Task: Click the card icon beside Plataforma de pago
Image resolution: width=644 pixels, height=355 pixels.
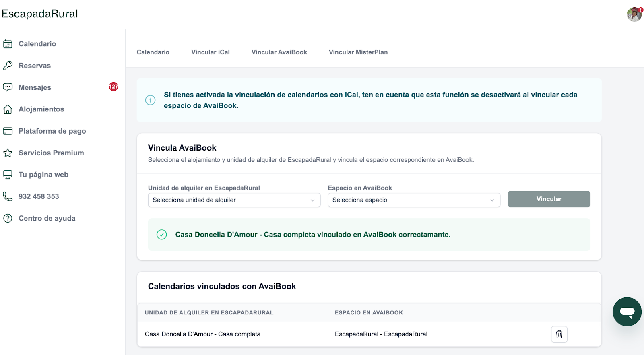Action: pos(8,131)
